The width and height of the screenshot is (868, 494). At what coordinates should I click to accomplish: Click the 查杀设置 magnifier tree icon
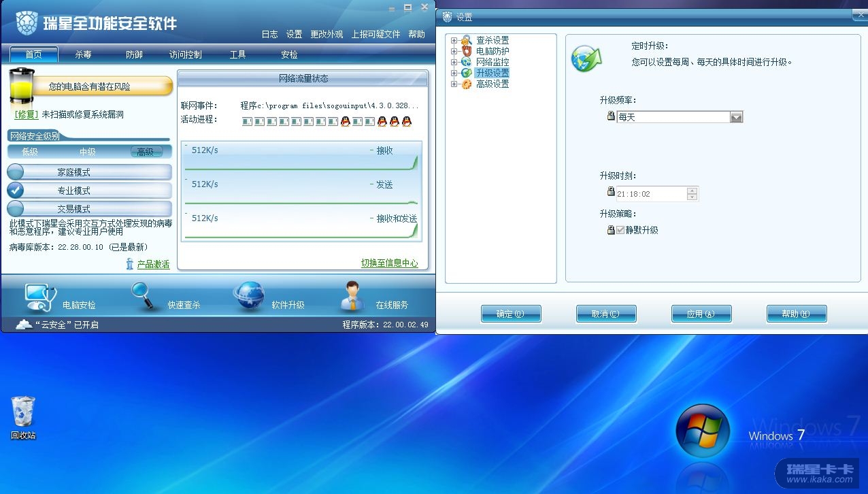[466, 40]
